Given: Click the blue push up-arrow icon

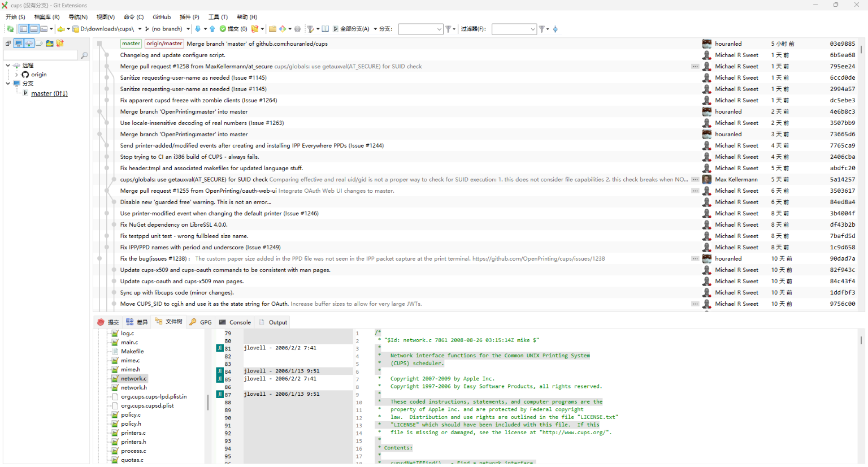Looking at the screenshot, I should pos(212,29).
